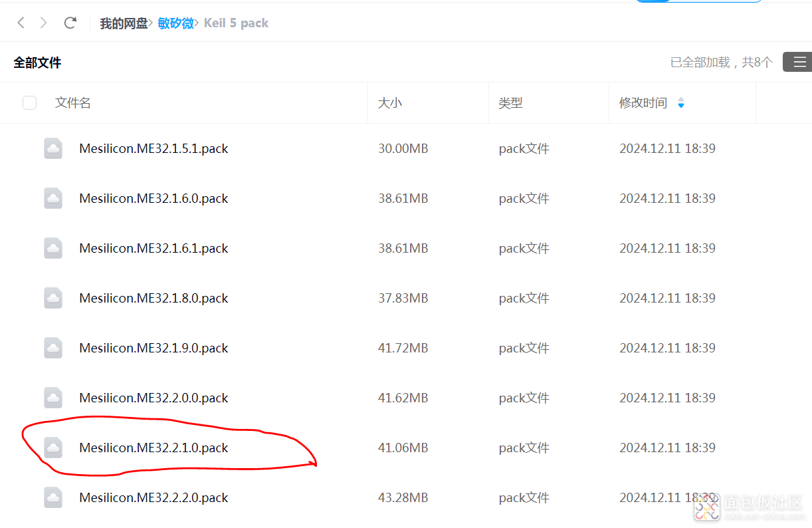Click the 41.06MB size cell

point(403,448)
